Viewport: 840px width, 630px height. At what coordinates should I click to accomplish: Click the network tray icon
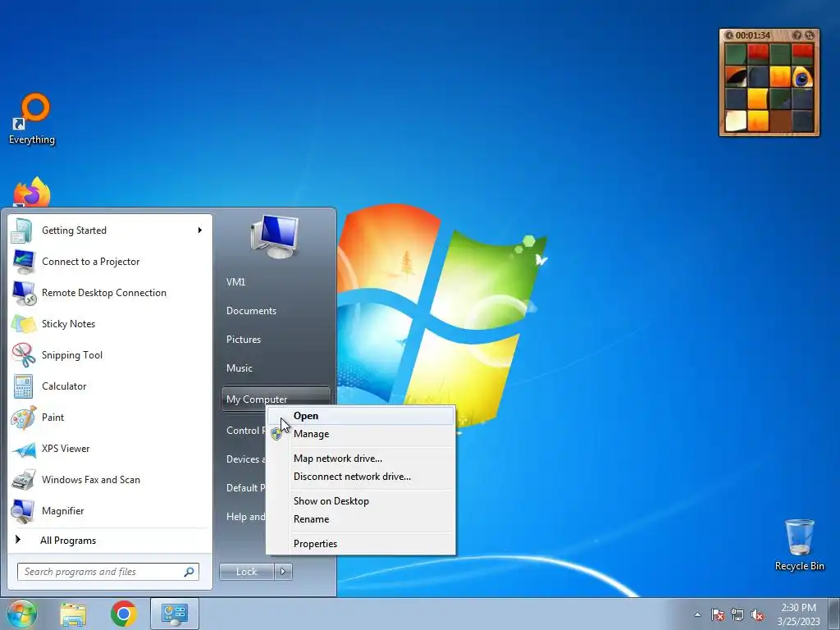(x=737, y=614)
